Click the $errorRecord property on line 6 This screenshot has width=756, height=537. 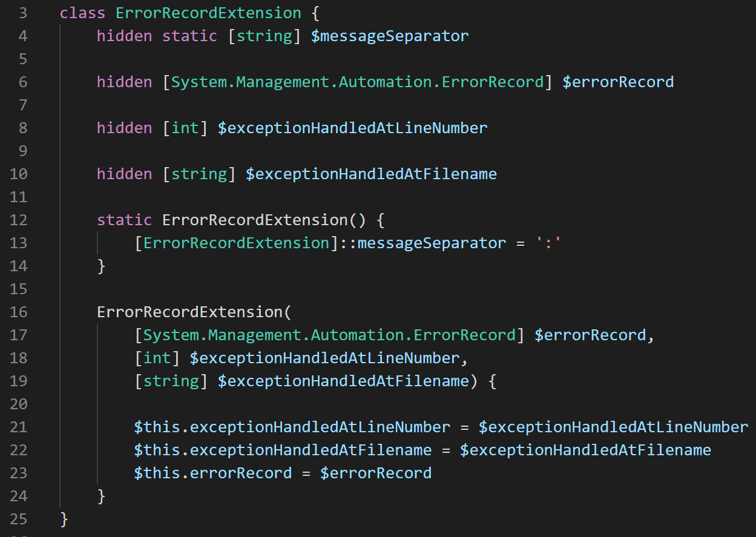click(617, 82)
